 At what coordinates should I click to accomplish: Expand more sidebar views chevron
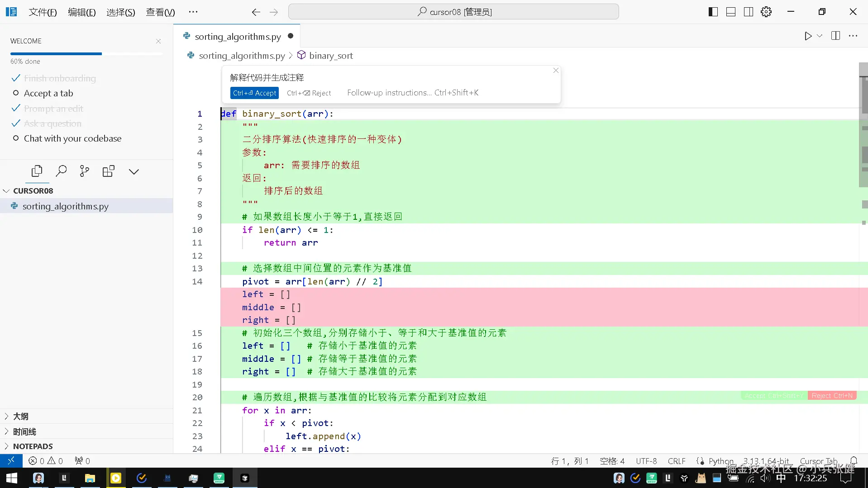click(134, 171)
